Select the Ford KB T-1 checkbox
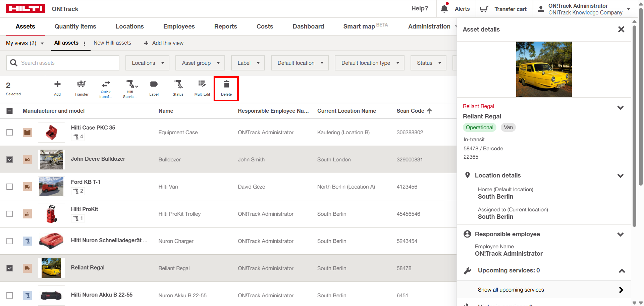 [x=10, y=187]
